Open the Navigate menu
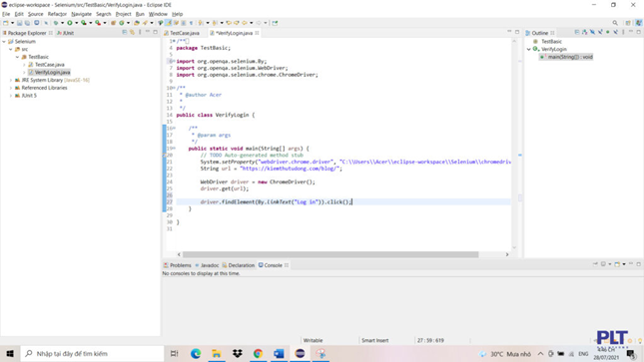Screen dimensions: 644x362 pos(81,14)
